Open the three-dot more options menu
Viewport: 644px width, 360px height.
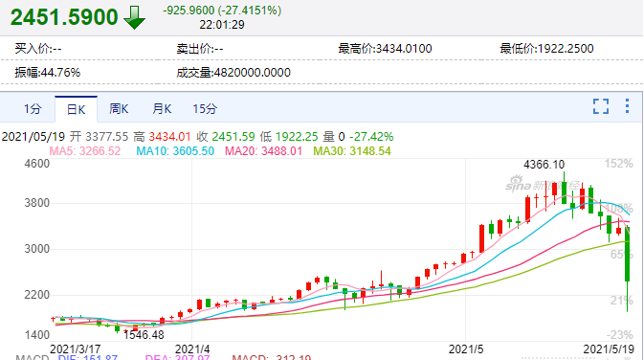point(627,106)
